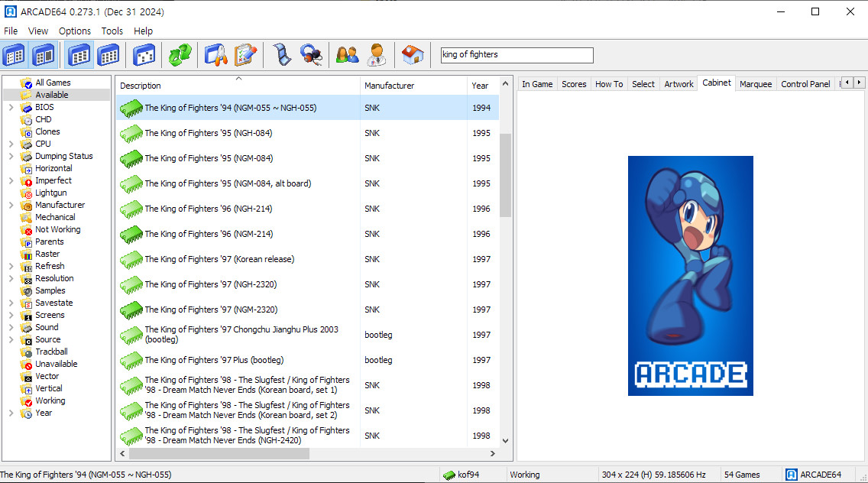Expand the Savestate folder

pyautogui.click(x=11, y=303)
